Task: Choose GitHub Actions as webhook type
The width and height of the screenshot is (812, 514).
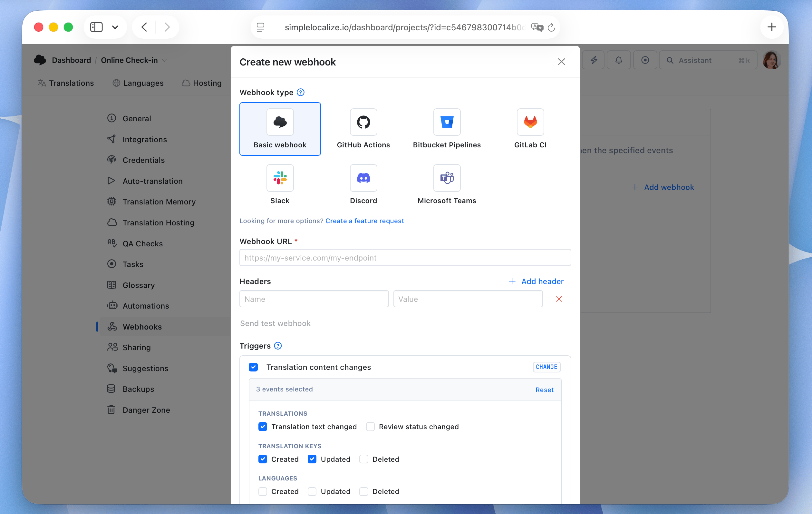Action: [x=363, y=129]
